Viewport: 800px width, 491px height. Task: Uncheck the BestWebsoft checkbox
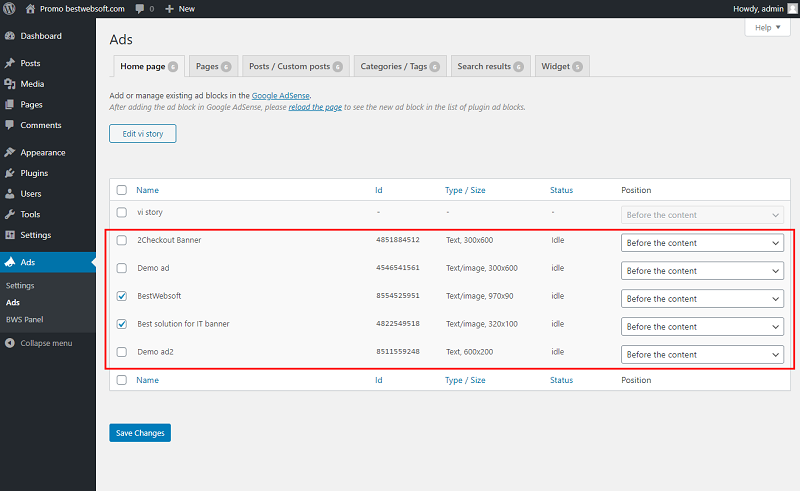coord(121,296)
